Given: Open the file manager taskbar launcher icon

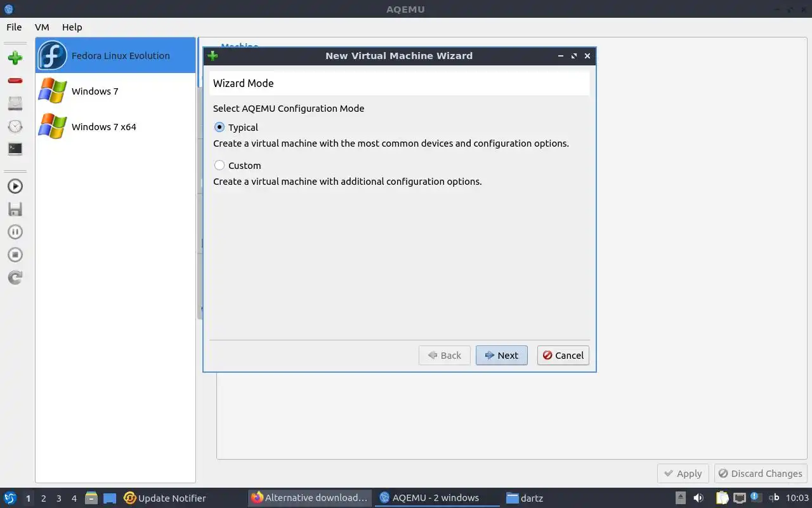Looking at the screenshot, I should click(x=91, y=498).
